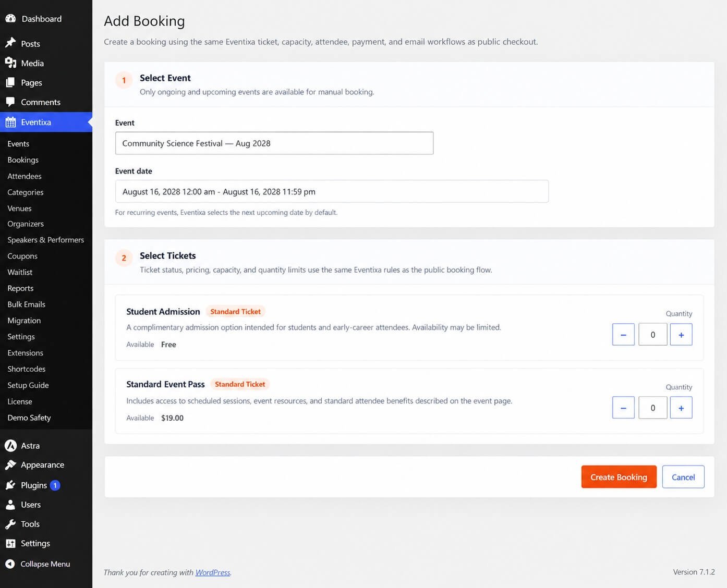The width and height of the screenshot is (727, 588).
Task: Click the Create Booking button
Action: (x=619, y=477)
